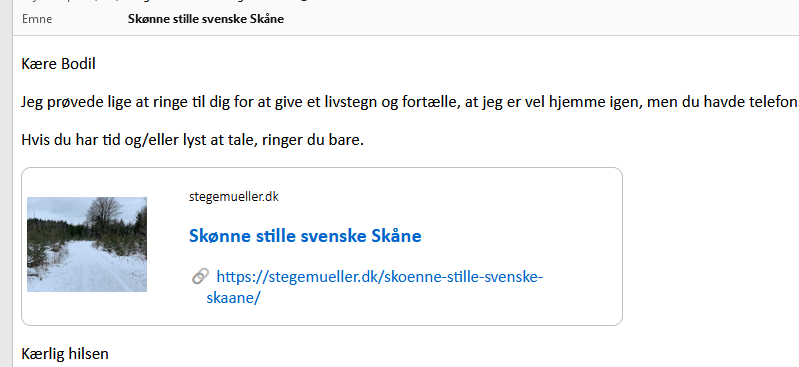Viewport: 799px width, 367px height.
Task: Place cursor on the Kærlig hilsen closing line
Action: point(65,354)
